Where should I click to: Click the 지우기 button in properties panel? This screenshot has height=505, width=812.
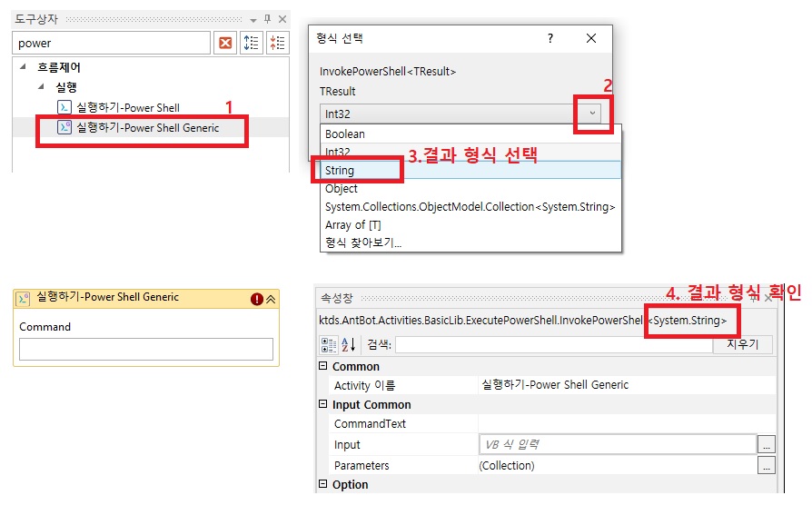click(x=743, y=345)
